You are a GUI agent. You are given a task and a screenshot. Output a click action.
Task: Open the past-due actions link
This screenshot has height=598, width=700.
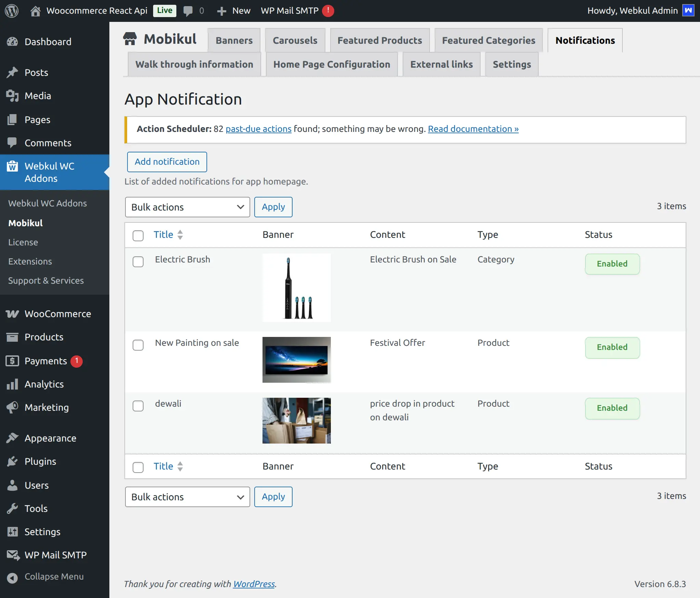click(258, 129)
